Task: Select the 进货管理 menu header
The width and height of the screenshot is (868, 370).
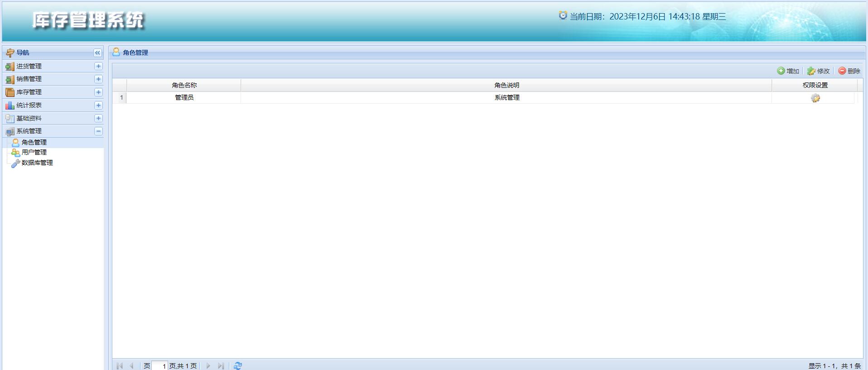Action: point(53,66)
